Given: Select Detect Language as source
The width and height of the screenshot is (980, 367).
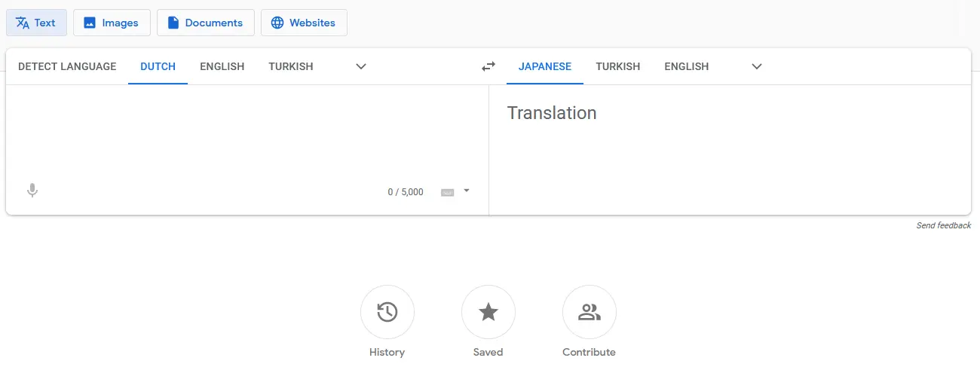Looking at the screenshot, I should pos(67,66).
